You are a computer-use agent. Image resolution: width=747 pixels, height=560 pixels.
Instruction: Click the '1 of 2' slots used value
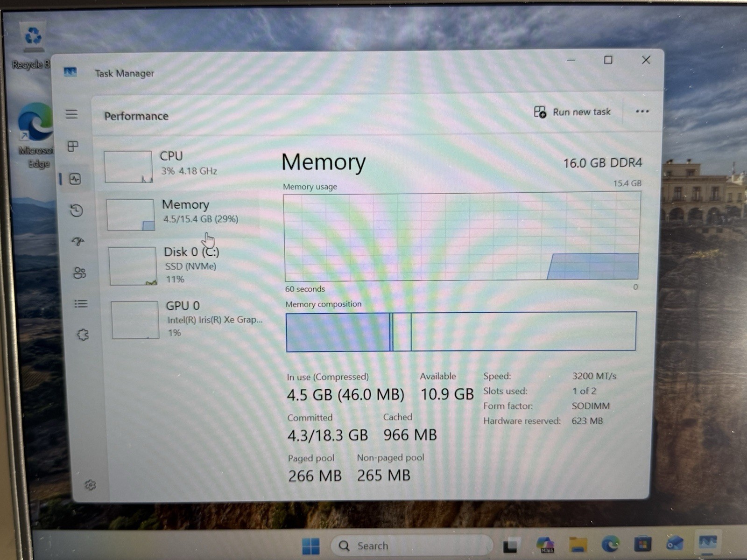click(x=585, y=391)
